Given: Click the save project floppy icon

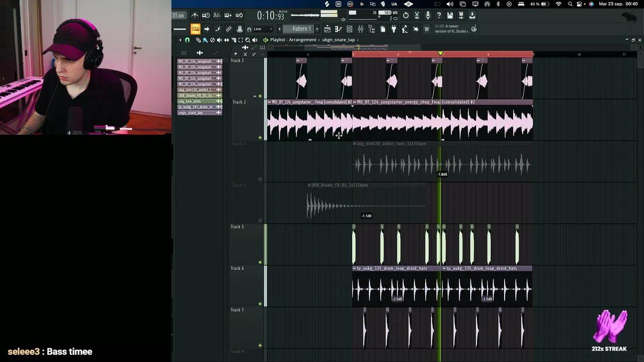Looking at the screenshot, I should (450, 15).
